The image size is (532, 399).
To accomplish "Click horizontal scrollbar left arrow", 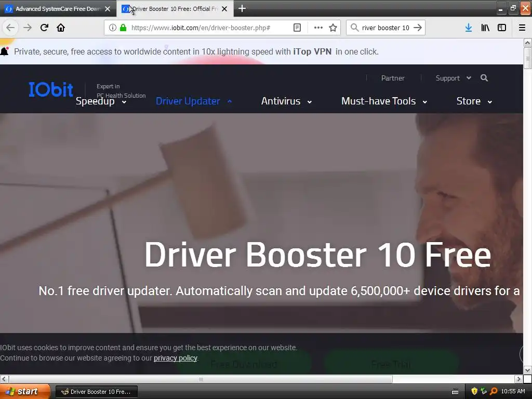I will (x=4, y=379).
